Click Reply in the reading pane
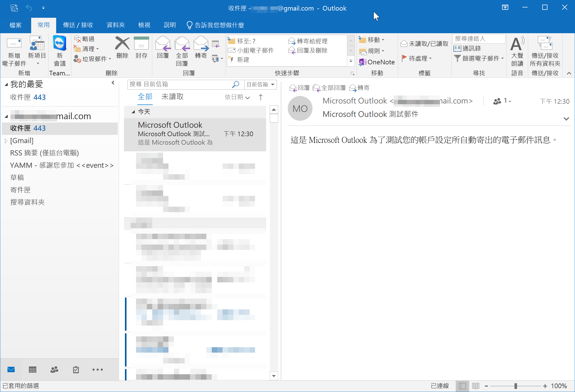This screenshot has height=392, width=575. tap(300, 88)
